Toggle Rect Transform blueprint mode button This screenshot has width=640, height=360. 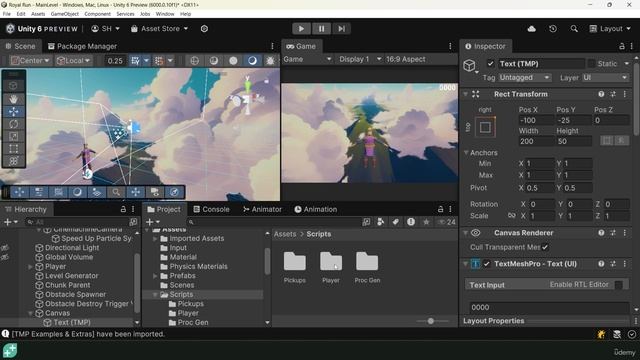click(607, 141)
